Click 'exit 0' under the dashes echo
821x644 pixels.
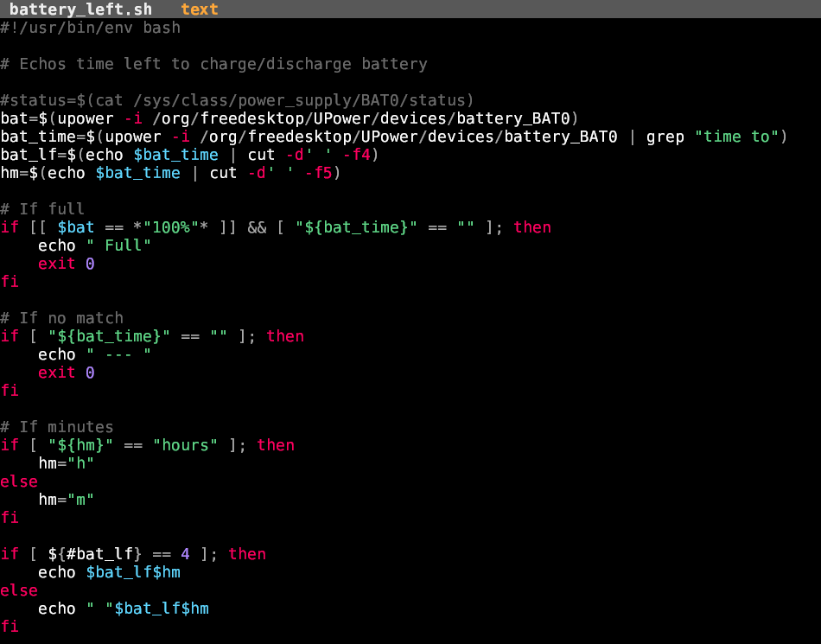[67, 373]
